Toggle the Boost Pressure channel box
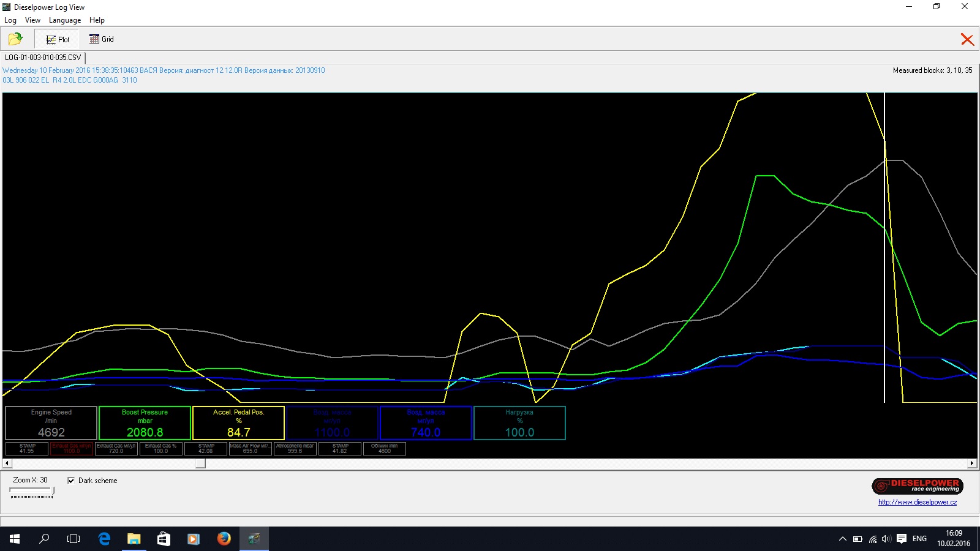The height and width of the screenshot is (551, 980). tap(145, 423)
